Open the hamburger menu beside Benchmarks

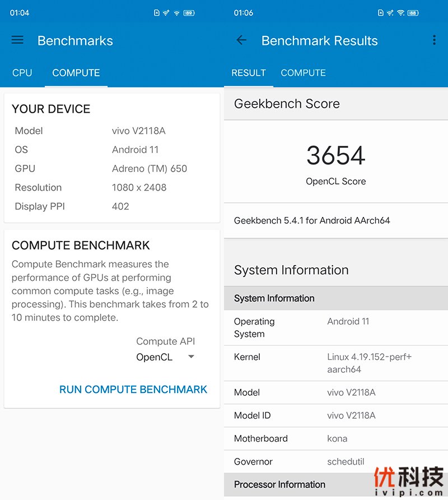pyautogui.click(x=17, y=40)
